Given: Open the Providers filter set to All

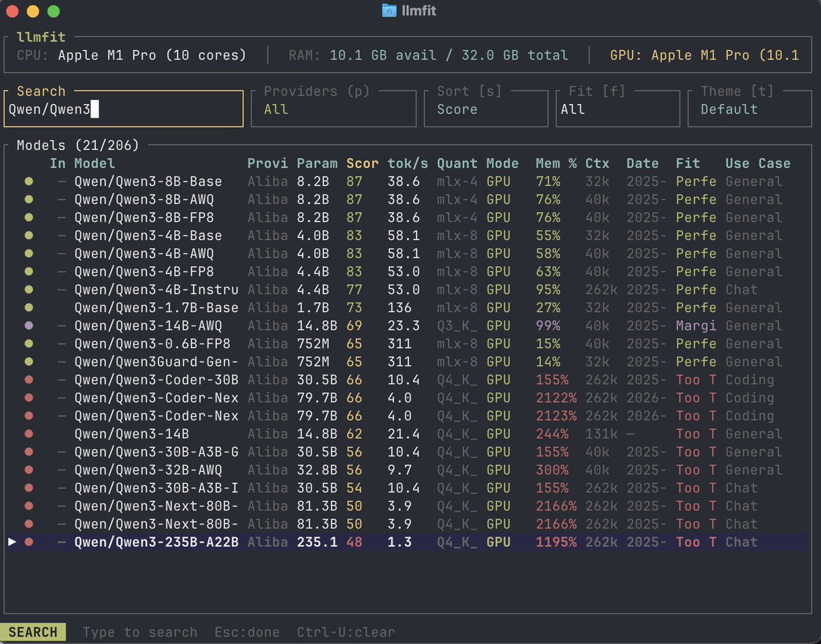Looking at the screenshot, I should pyautogui.click(x=334, y=109).
